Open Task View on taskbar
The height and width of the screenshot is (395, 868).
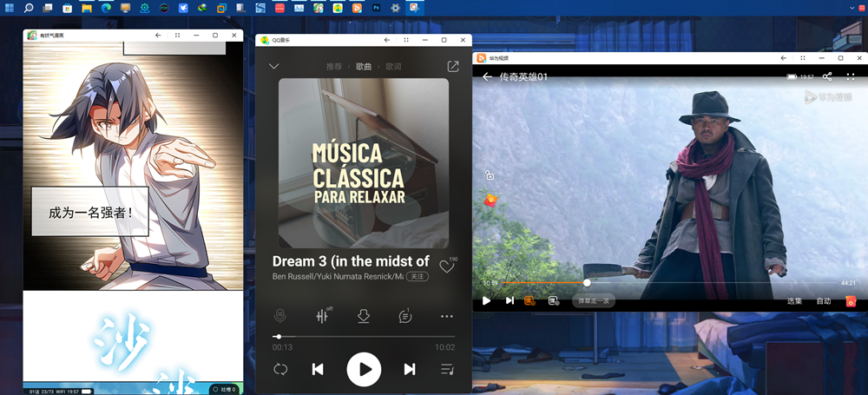48,8
